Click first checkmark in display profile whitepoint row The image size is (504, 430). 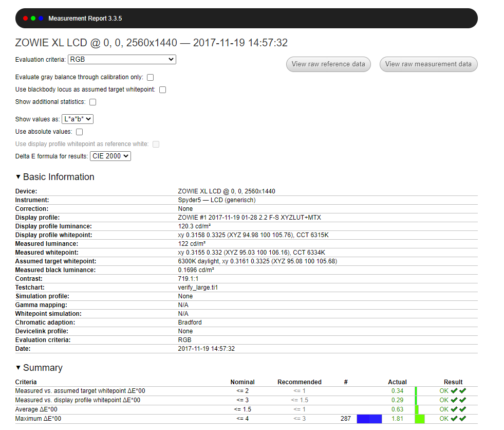click(454, 400)
